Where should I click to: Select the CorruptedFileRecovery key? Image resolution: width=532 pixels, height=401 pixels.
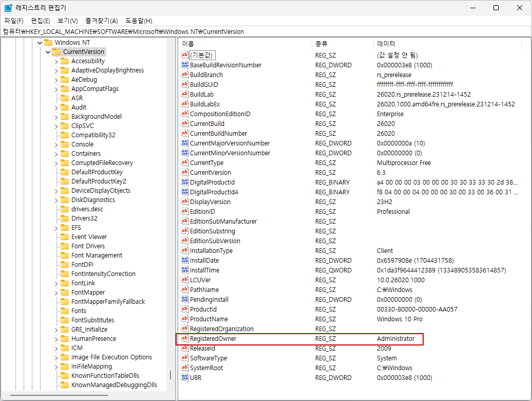click(x=102, y=162)
